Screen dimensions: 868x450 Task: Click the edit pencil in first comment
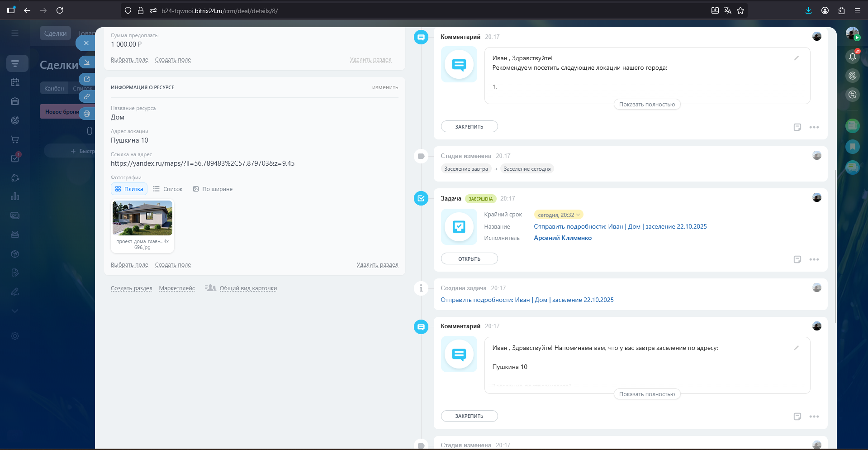(797, 58)
